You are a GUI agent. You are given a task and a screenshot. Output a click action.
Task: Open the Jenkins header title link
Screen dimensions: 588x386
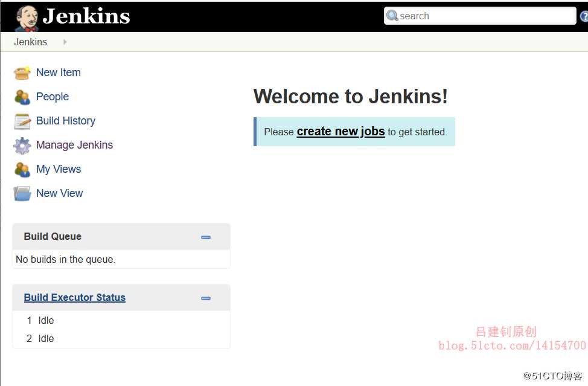(x=86, y=16)
